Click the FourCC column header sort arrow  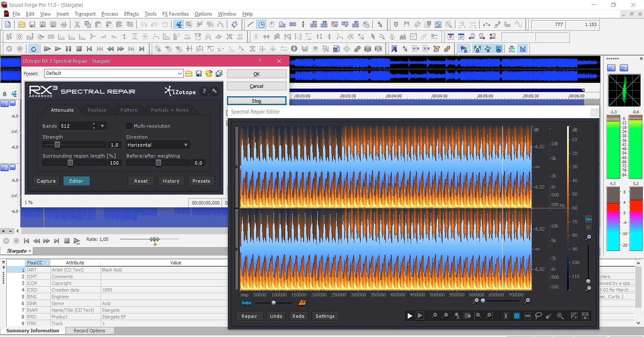click(46, 262)
